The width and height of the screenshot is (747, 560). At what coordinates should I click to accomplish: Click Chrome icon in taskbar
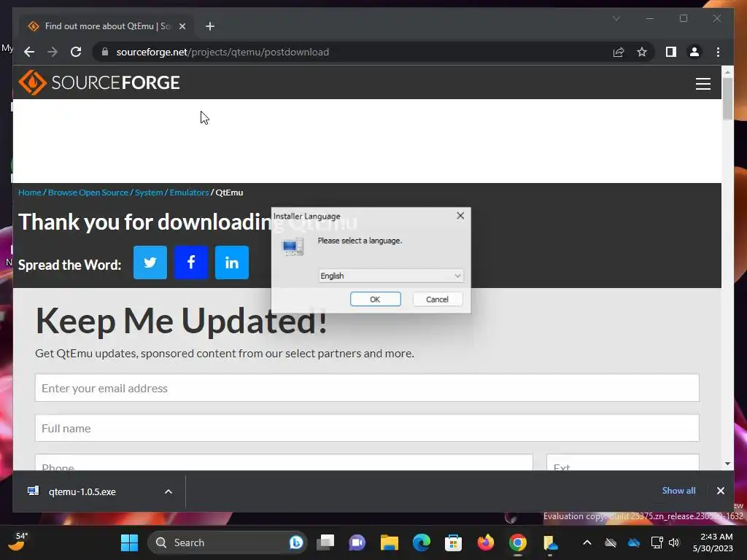click(517, 542)
